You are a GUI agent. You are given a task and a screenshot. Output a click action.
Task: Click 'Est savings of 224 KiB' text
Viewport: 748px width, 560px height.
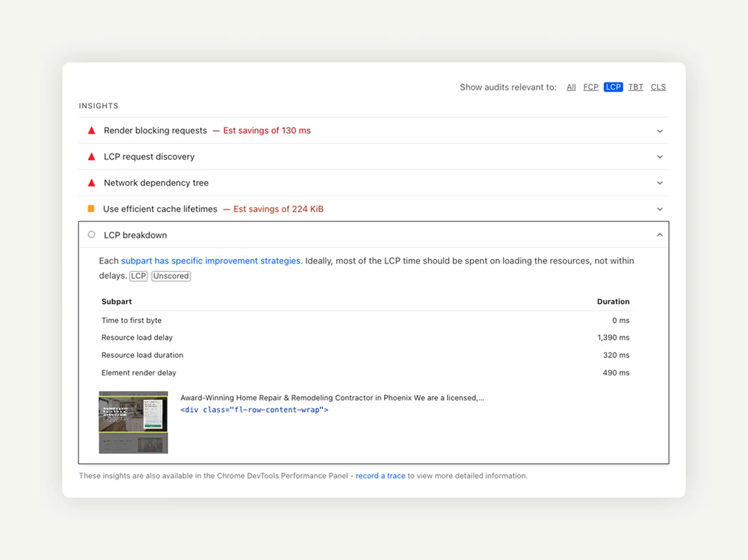(279, 209)
